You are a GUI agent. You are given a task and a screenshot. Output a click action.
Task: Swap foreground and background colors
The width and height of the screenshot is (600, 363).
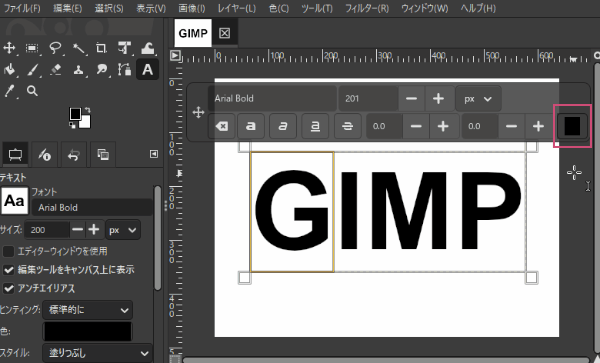click(88, 110)
